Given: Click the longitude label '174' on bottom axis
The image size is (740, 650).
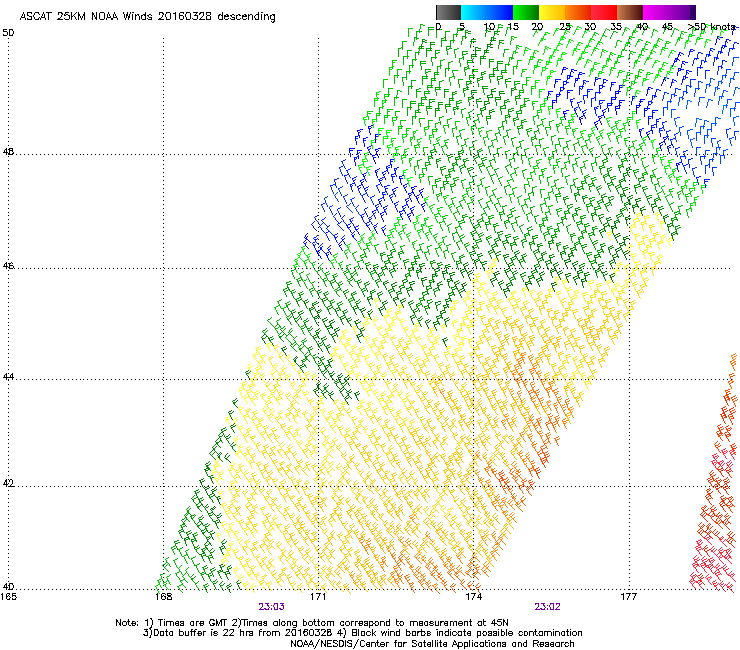Looking at the screenshot, I should pos(473,597).
